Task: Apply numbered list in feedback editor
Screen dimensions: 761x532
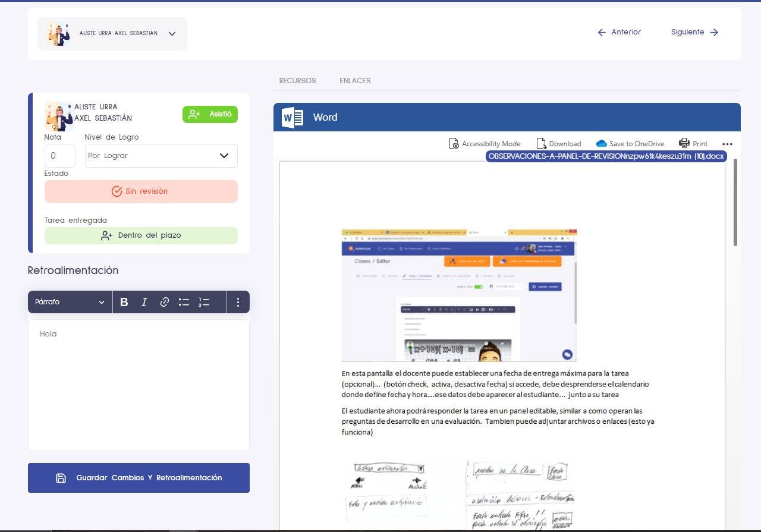Action: point(204,302)
